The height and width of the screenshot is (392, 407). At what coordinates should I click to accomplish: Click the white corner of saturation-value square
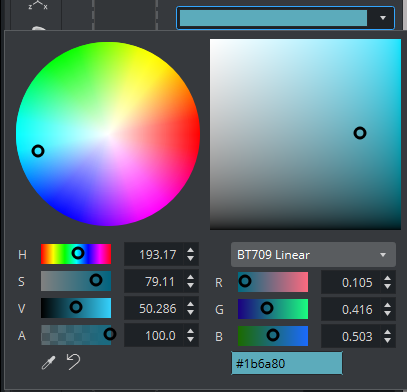[213, 43]
